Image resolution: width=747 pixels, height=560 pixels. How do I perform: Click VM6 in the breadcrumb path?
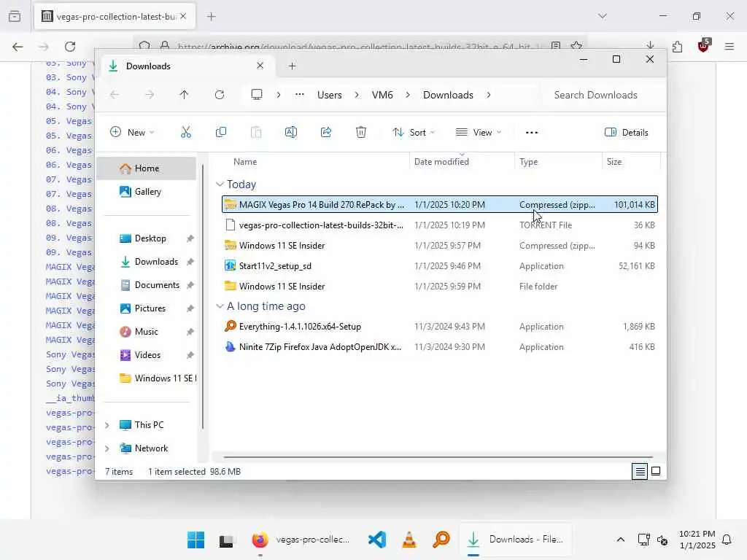click(x=382, y=95)
